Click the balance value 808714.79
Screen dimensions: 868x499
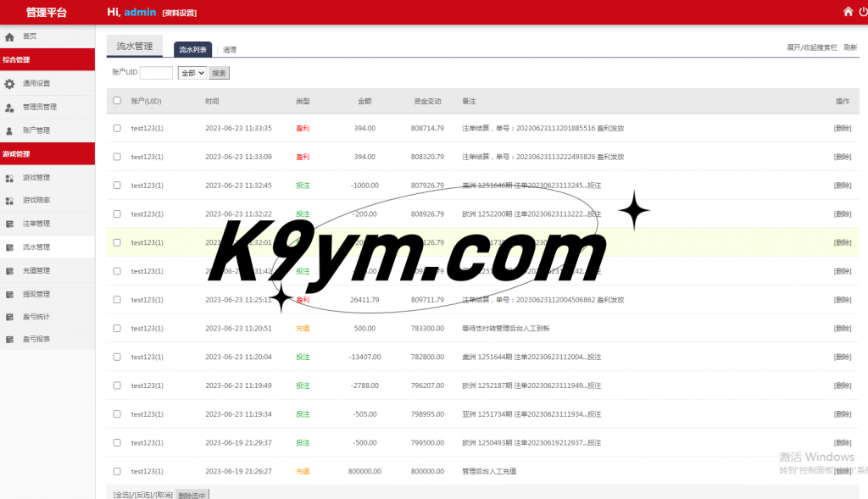coord(427,128)
